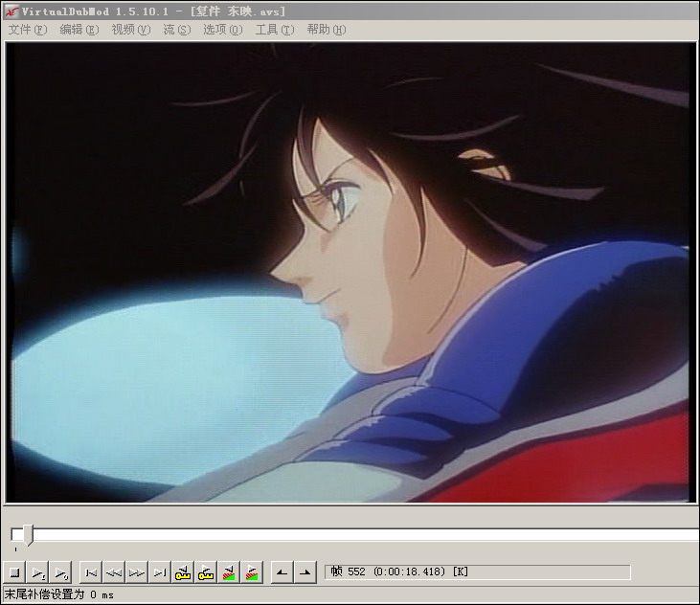Open the 选项 (Options) menu
Screen dimensions: 700x605
pos(223,30)
